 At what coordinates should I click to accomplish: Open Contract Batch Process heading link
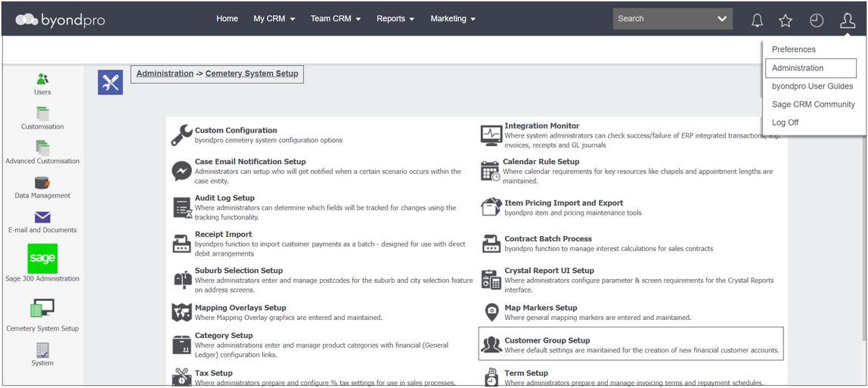click(x=548, y=238)
